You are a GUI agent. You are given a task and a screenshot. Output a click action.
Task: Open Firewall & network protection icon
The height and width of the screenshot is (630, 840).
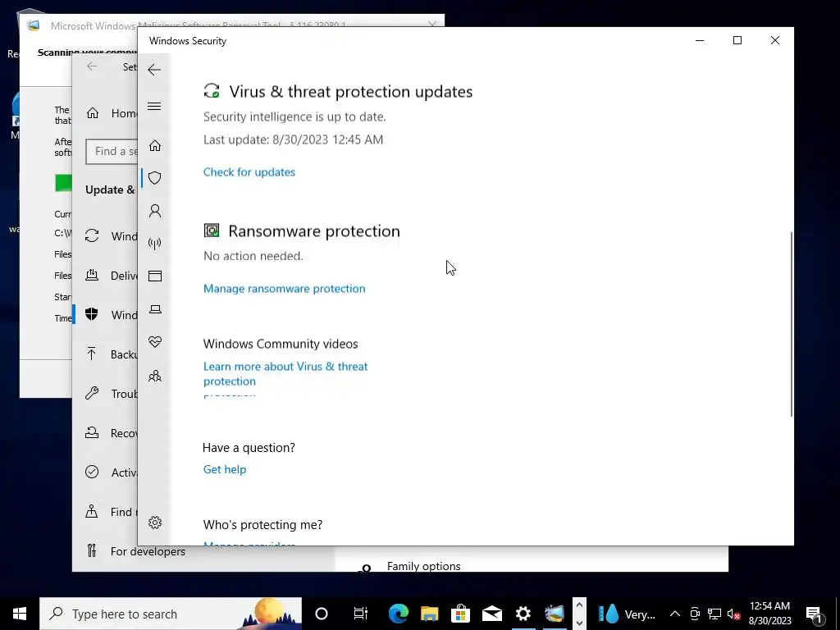pyautogui.click(x=155, y=244)
